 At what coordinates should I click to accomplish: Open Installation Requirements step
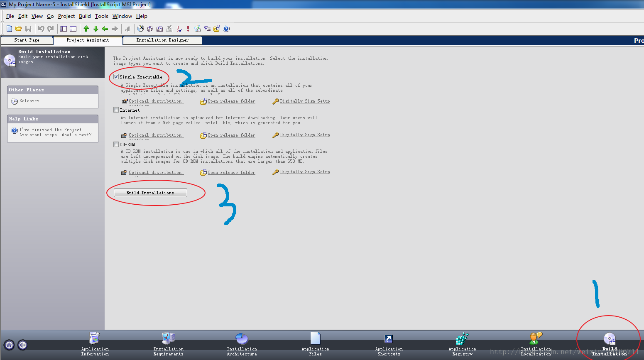click(168, 344)
